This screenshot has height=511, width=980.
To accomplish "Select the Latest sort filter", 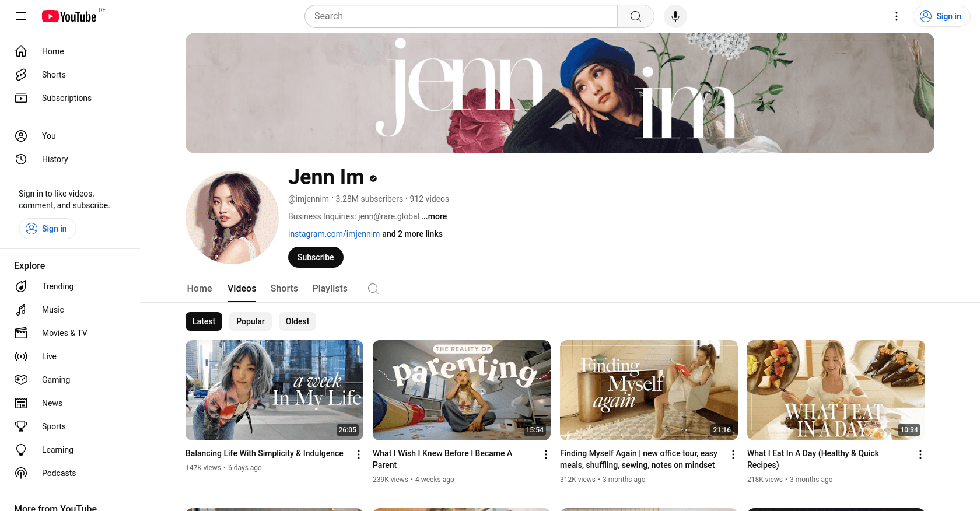I will point(204,321).
